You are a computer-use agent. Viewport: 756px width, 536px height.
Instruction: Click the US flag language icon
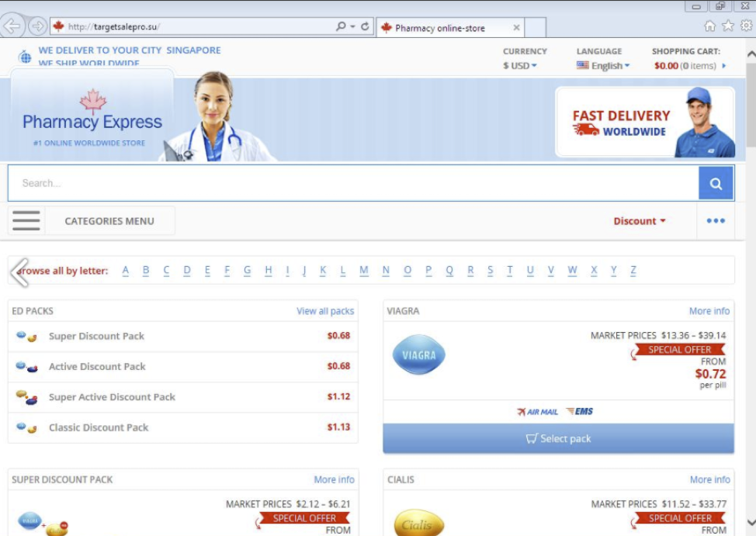point(582,66)
